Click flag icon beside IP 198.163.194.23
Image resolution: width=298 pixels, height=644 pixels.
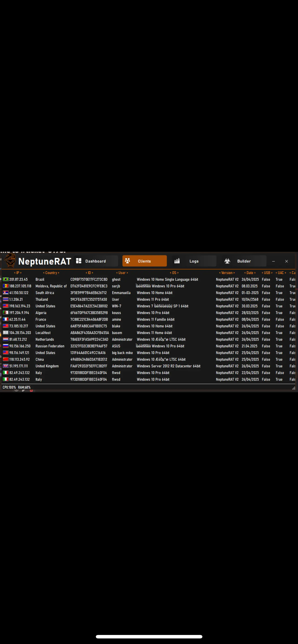click(x=6, y=306)
